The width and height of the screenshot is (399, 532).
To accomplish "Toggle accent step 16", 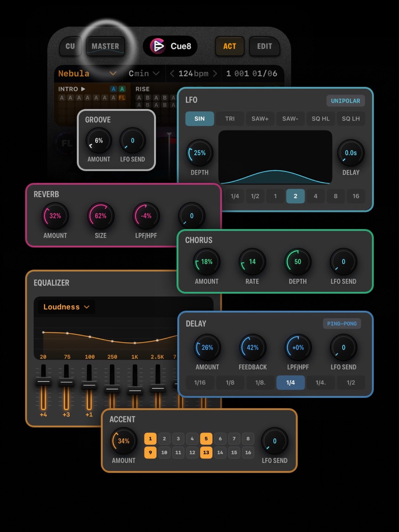I will coord(248,453).
